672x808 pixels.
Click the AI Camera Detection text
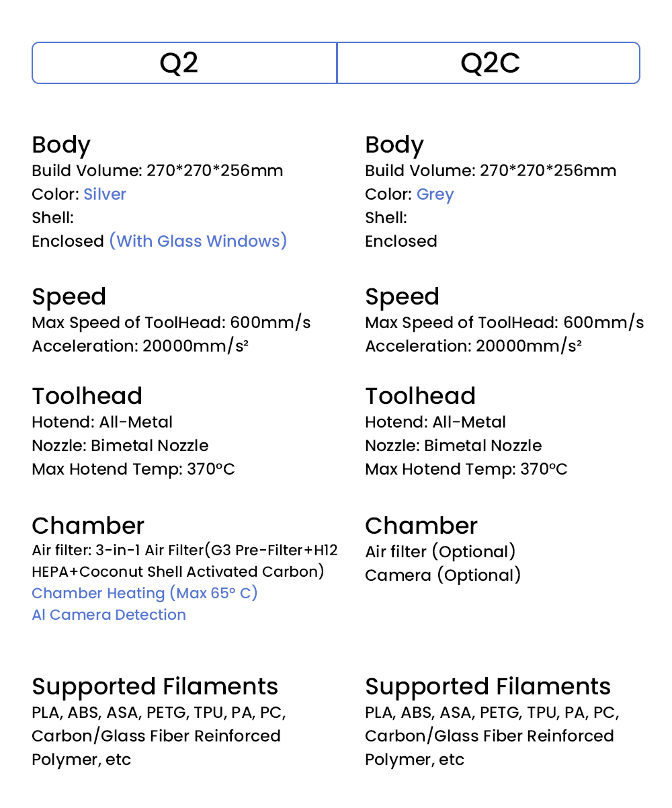(x=109, y=614)
